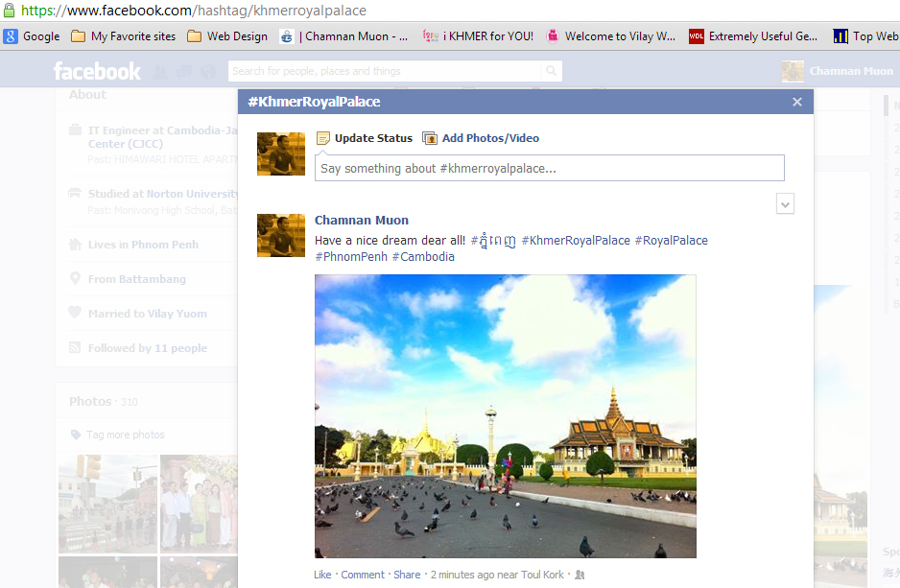Click Comment on the post

point(363,575)
